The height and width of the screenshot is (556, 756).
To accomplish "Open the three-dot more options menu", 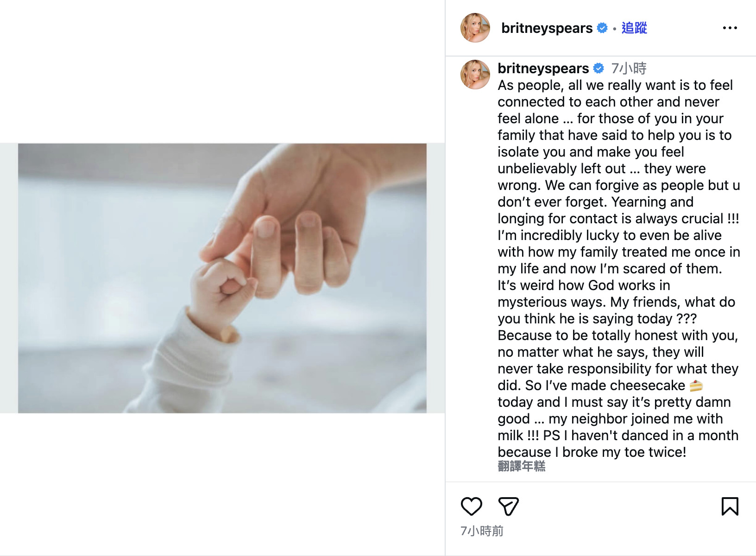I will click(730, 28).
